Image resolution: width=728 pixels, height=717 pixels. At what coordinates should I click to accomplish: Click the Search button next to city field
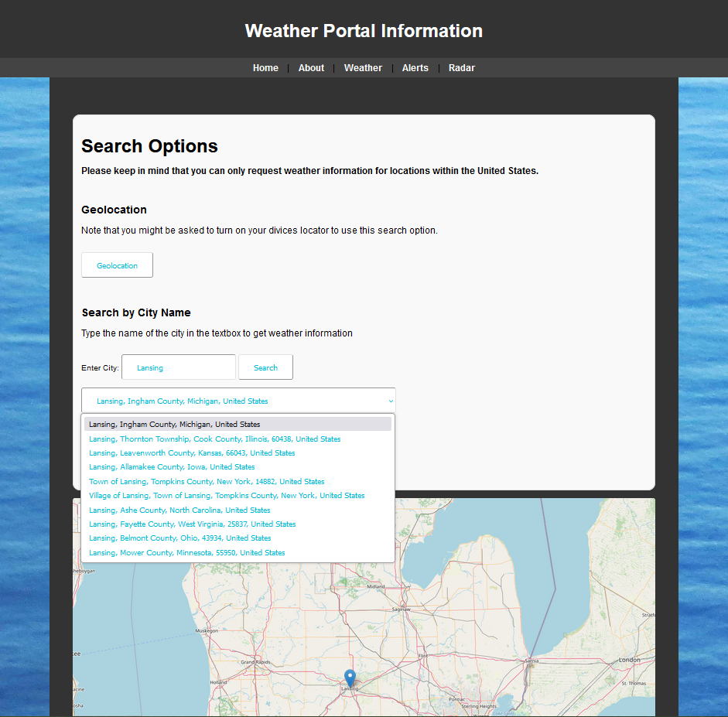point(265,367)
